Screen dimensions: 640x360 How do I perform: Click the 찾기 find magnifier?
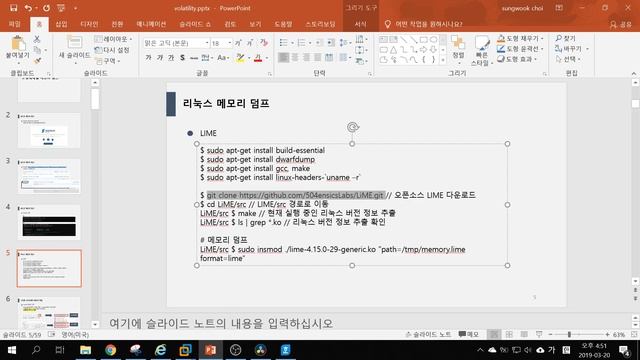[565, 38]
